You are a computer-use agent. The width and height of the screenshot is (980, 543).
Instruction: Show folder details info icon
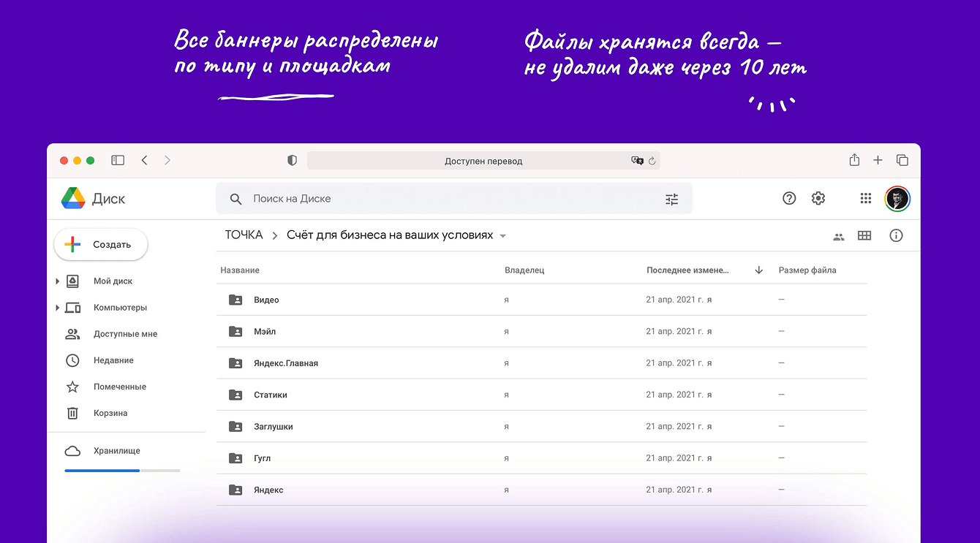tap(896, 235)
